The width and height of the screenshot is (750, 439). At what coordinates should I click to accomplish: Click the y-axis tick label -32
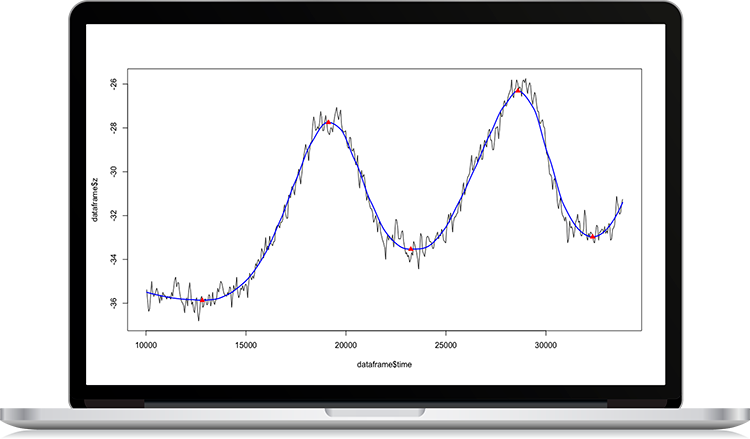[113, 216]
